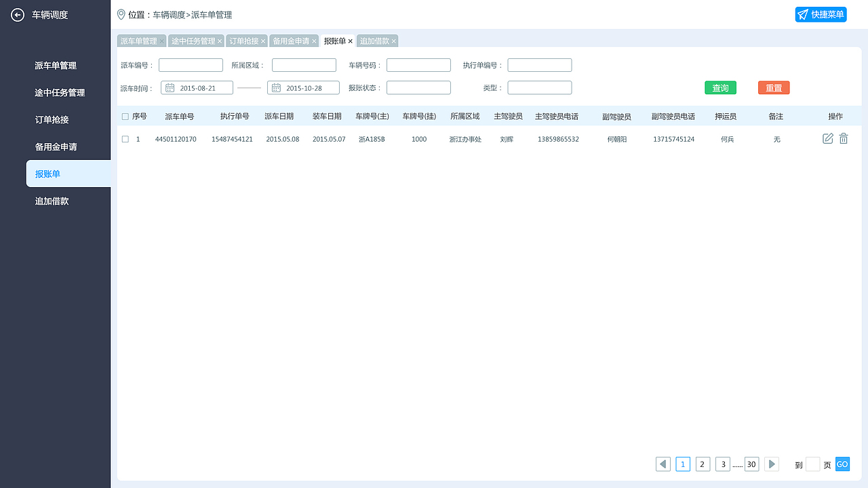The height and width of the screenshot is (488, 868).
Task: Open the start date calendar icon
Action: [170, 87]
